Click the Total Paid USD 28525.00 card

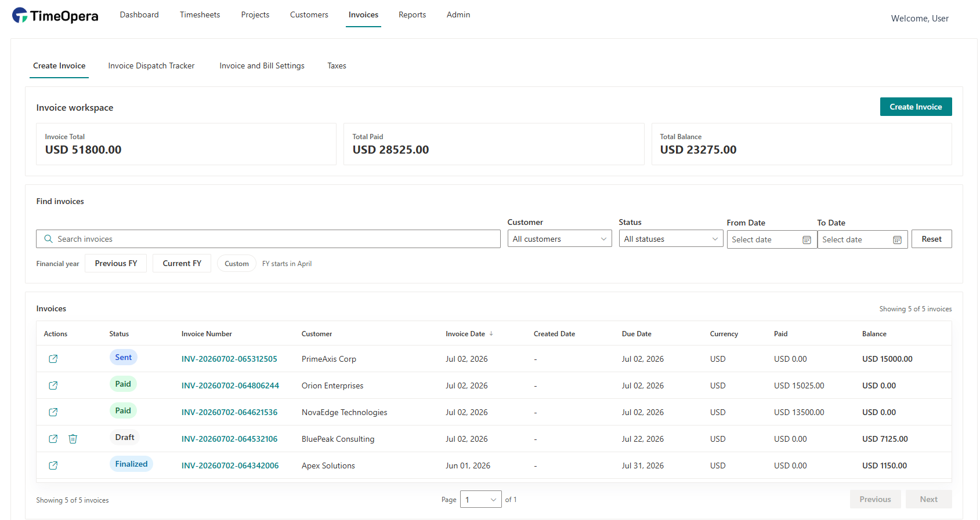click(x=494, y=144)
